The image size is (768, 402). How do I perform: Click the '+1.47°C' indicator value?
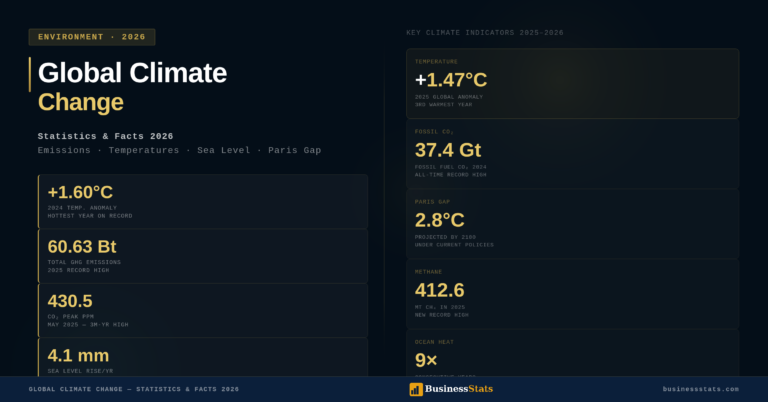(x=451, y=80)
